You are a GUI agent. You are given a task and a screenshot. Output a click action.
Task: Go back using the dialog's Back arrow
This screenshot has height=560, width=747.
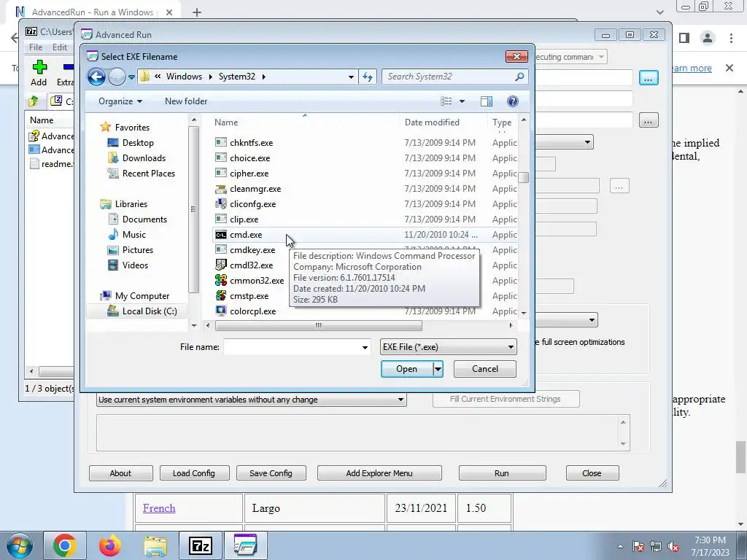point(97,76)
